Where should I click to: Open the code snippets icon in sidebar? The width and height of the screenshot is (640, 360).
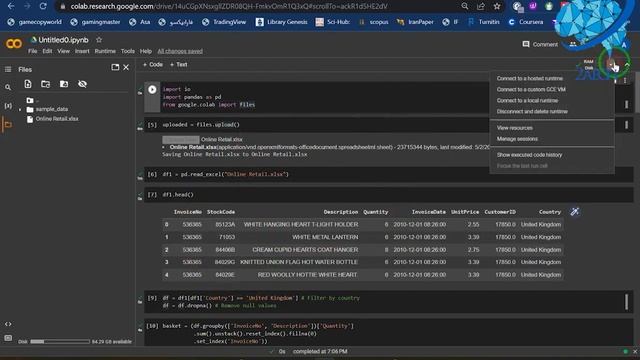coord(8,324)
